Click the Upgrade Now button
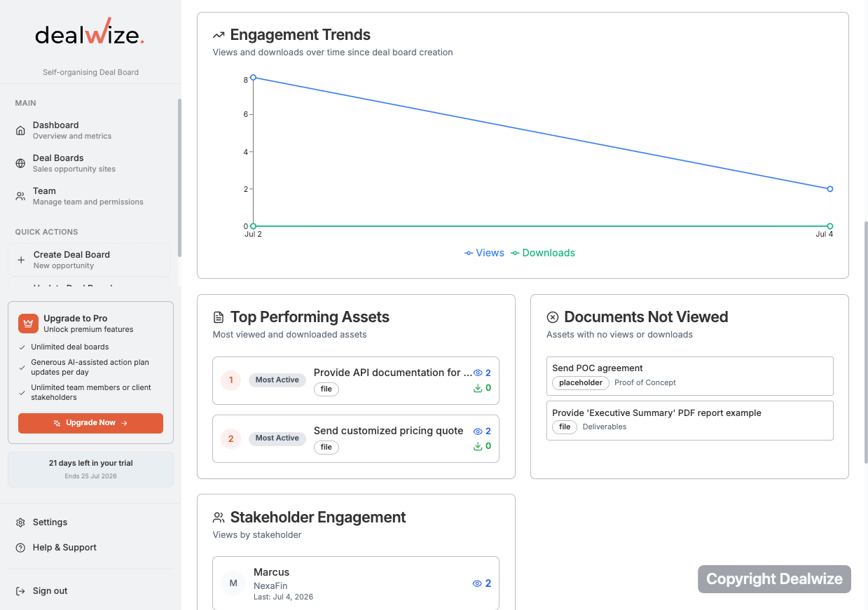The height and width of the screenshot is (610, 868). pyautogui.click(x=90, y=423)
